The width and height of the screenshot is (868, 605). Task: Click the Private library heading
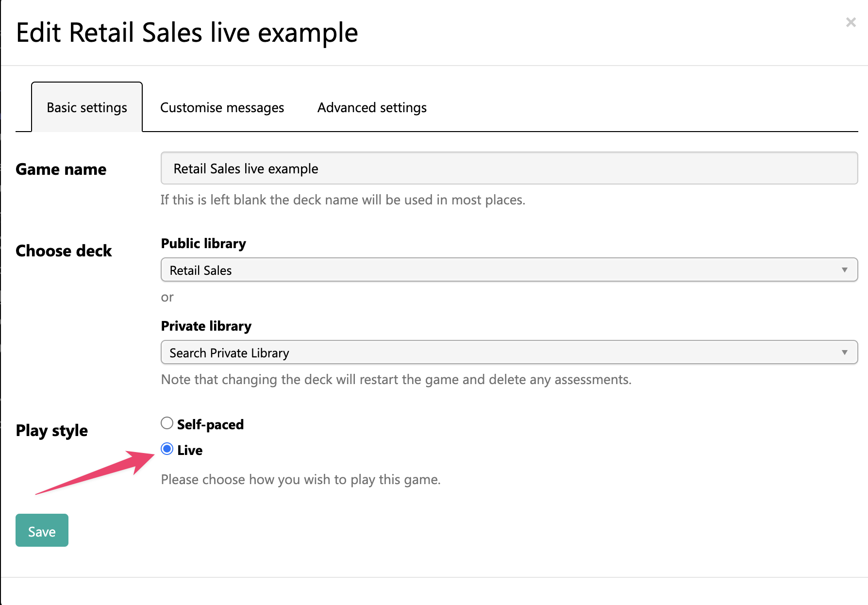tap(206, 326)
